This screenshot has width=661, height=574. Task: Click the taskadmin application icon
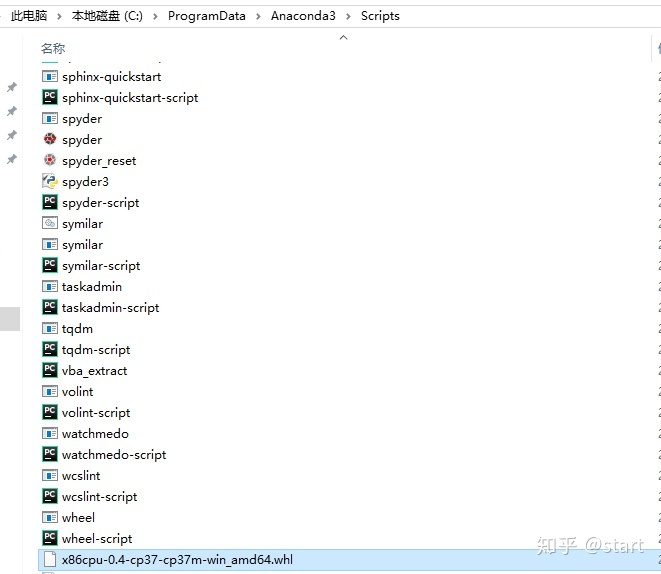click(50, 286)
